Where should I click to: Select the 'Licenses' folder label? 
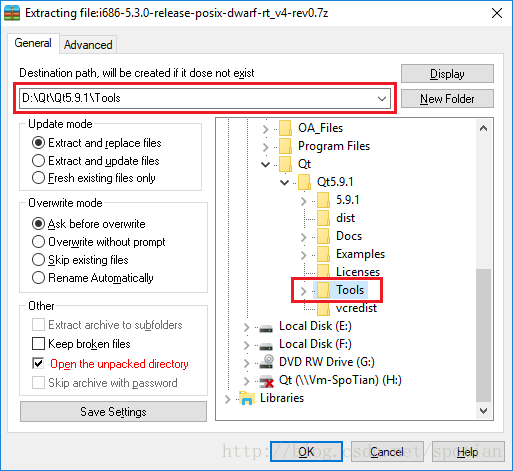tap(358, 272)
